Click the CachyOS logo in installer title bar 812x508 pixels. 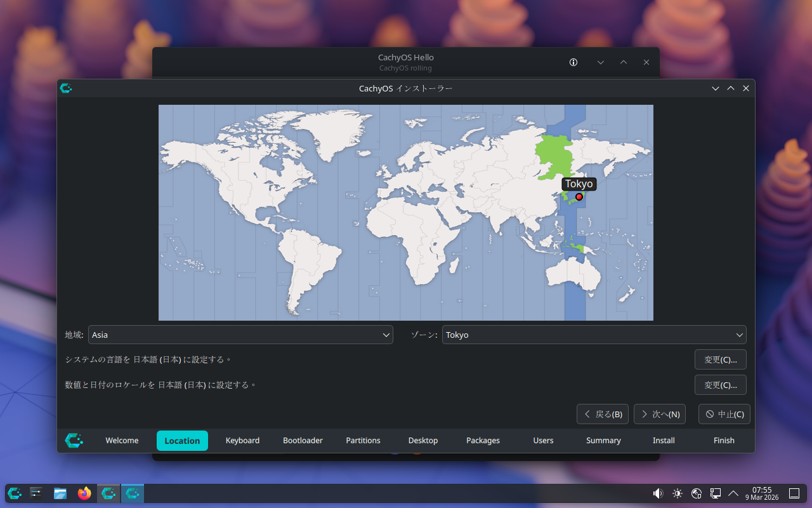(66, 88)
